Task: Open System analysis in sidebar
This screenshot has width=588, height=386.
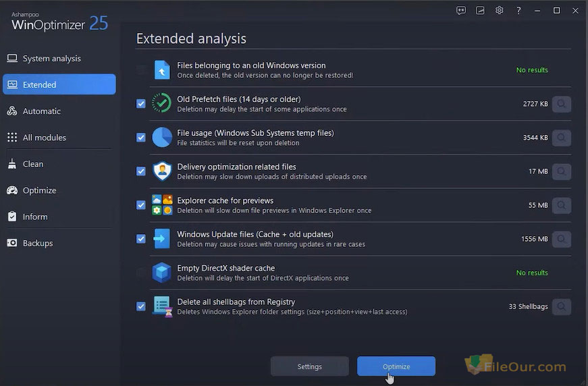Action: pyautogui.click(x=59, y=59)
